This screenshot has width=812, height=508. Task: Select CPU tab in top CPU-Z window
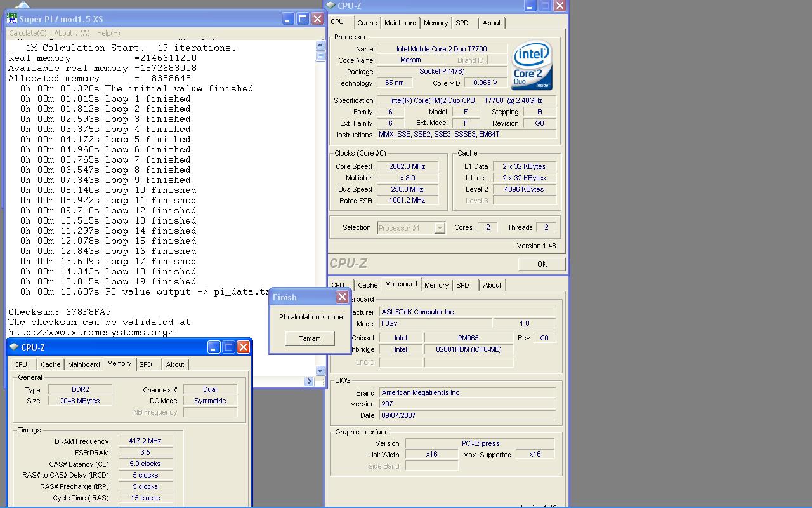tap(337, 22)
